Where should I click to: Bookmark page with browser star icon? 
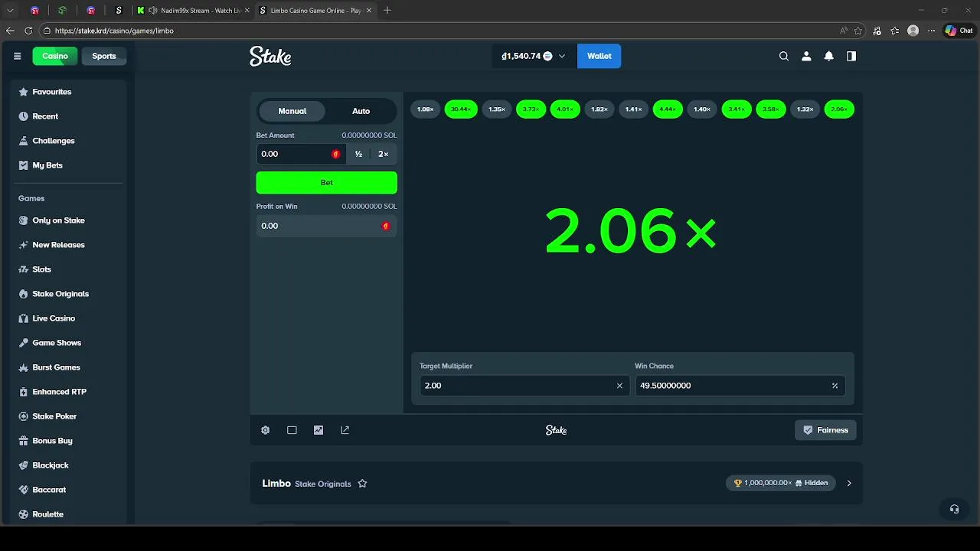click(858, 31)
